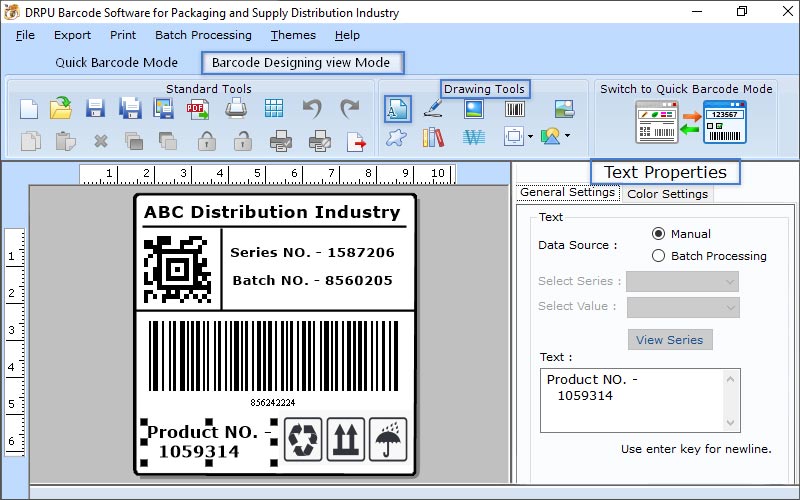
Task: Select the 2D matrix code on the label
Action: [x=177, y=269]
